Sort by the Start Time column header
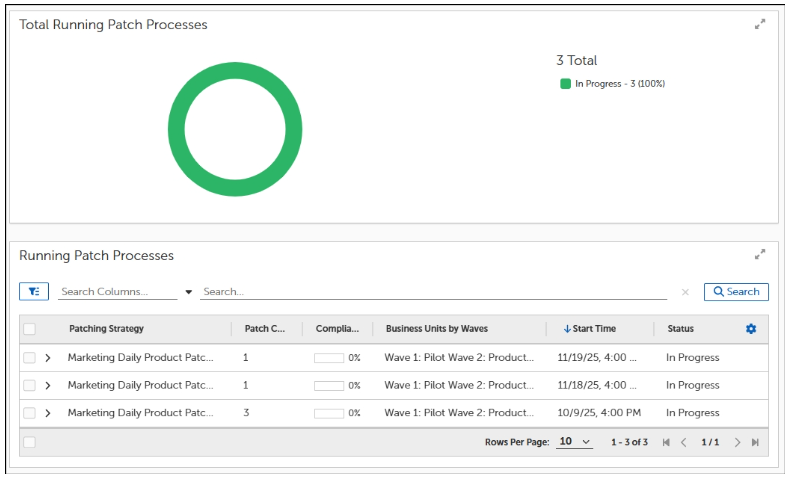787x477 pixels. click(x=594, y=329)
